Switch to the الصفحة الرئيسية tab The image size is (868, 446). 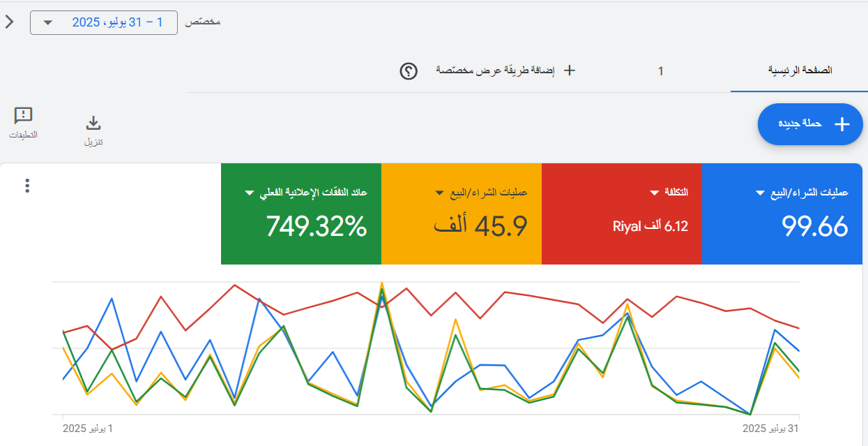(x=800, y=70)
